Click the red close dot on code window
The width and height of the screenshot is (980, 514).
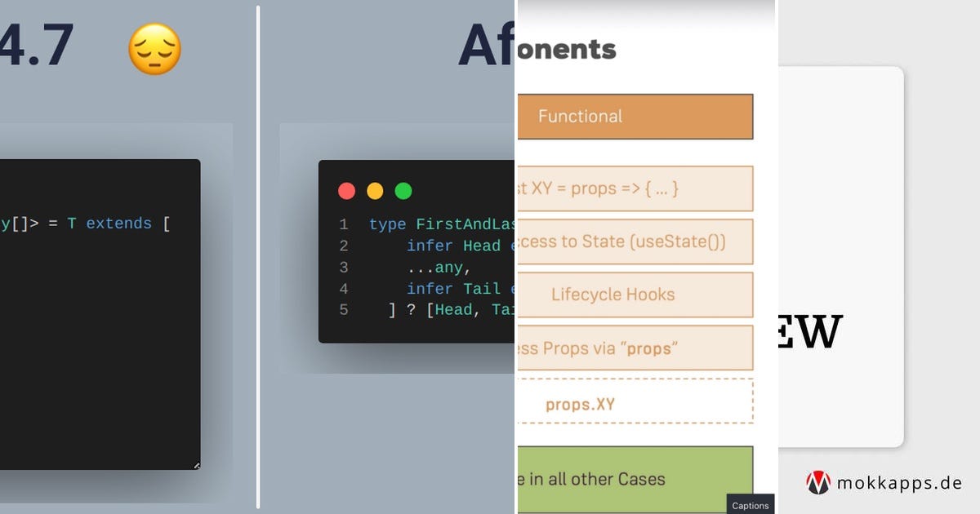coord(347,191)
